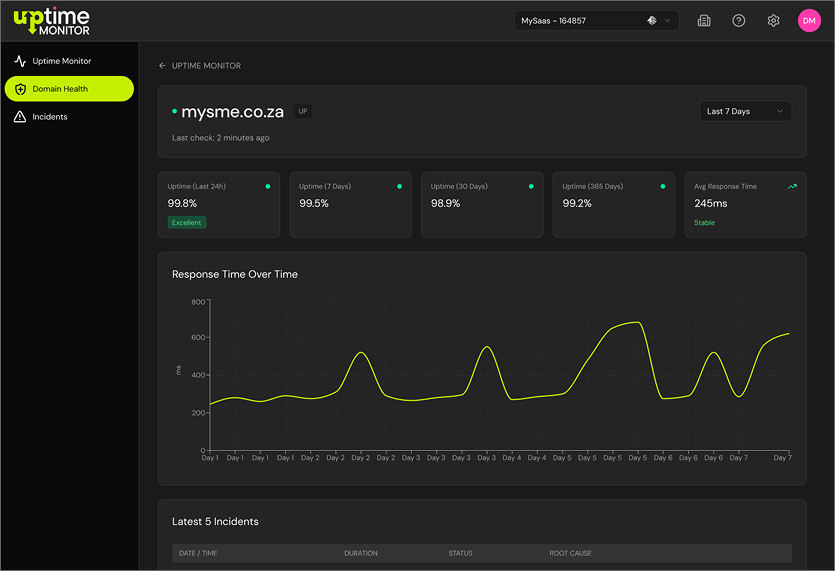Go back via UPTIME MONITOR breadcrumb link
Image resolution: width=835 pixels, height=571 pixels.
pos(206,66)
